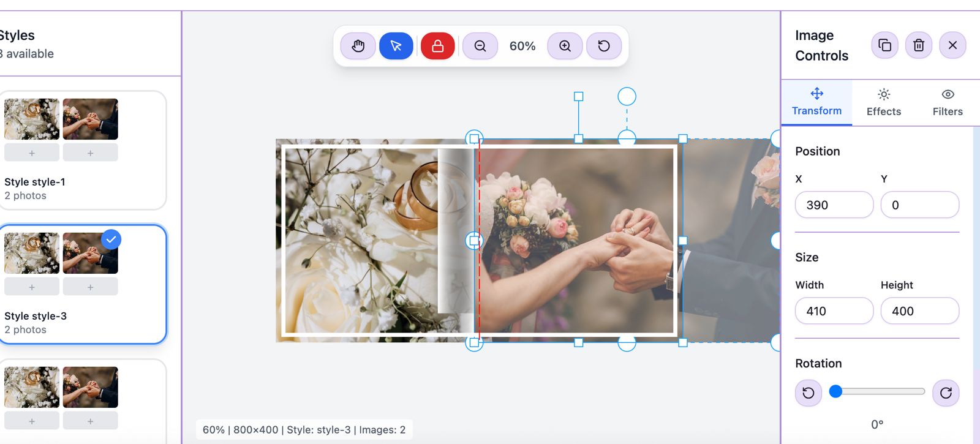The image size is (980, 444).
Task: Select the Style style-1 card
Action: pos(82,151)
